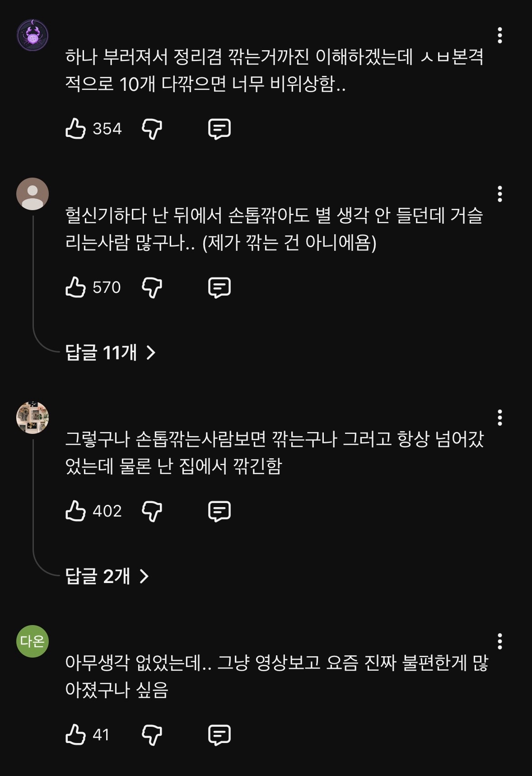Like the comment with 402 likes

pos(75,511)
